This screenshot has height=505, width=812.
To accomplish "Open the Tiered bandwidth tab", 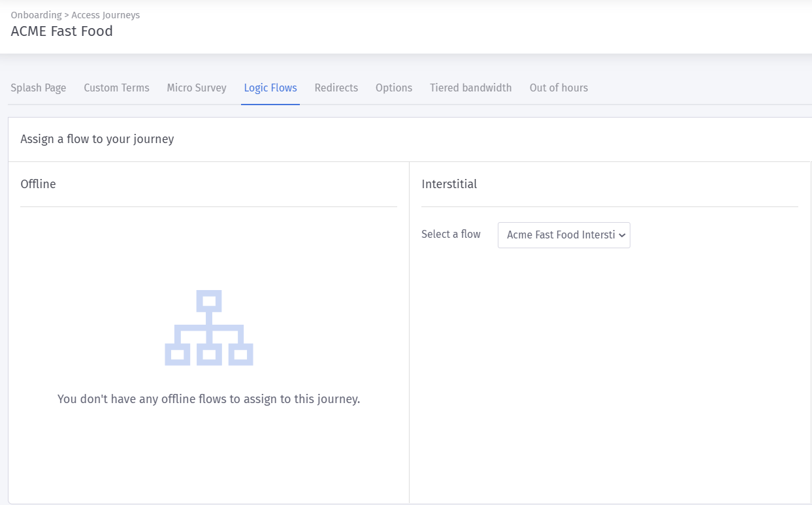I will point(470,88).
